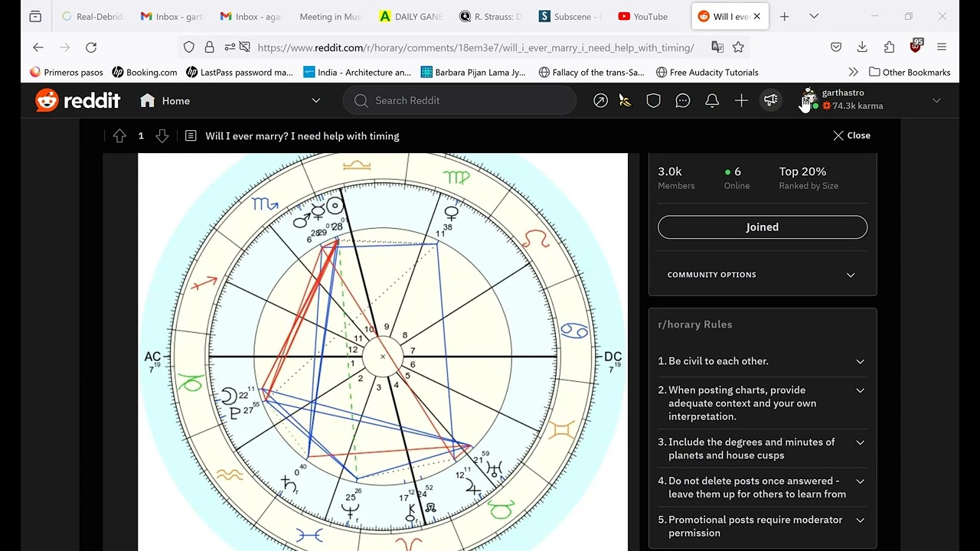Image resolution: width=980 pixels, height=551 pixels.
Task: Switch to the DAILY GANE tab
Action: click(411, 16)
